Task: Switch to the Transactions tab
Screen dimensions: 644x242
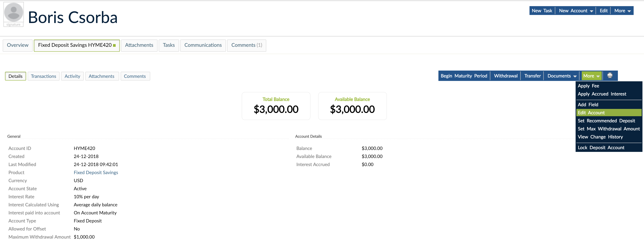Action: (x=43, y=76)
